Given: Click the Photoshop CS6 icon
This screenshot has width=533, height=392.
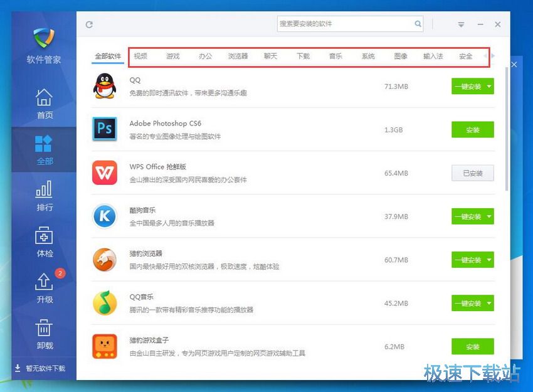Looking at the screenshot, I should click(104, 129).
